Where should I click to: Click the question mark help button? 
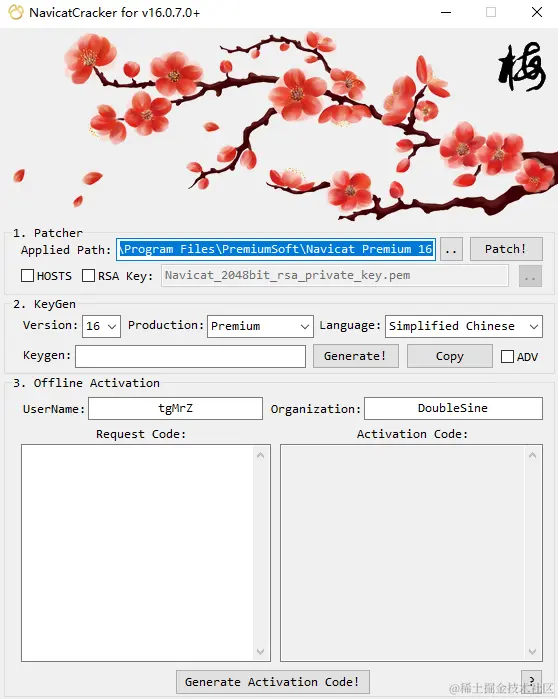click(x=531, y=681)
